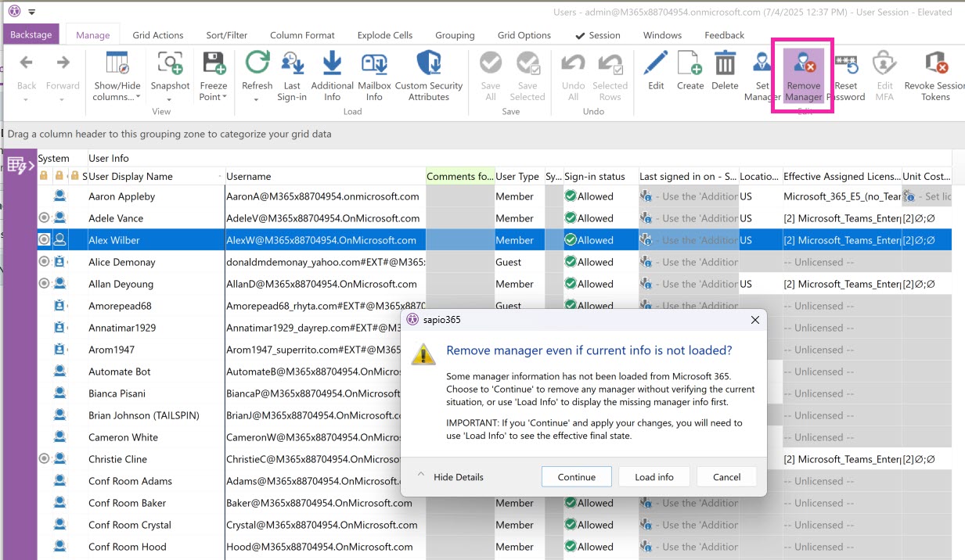
Task: Click Continue in the dialog
Action: coord(576,477)
